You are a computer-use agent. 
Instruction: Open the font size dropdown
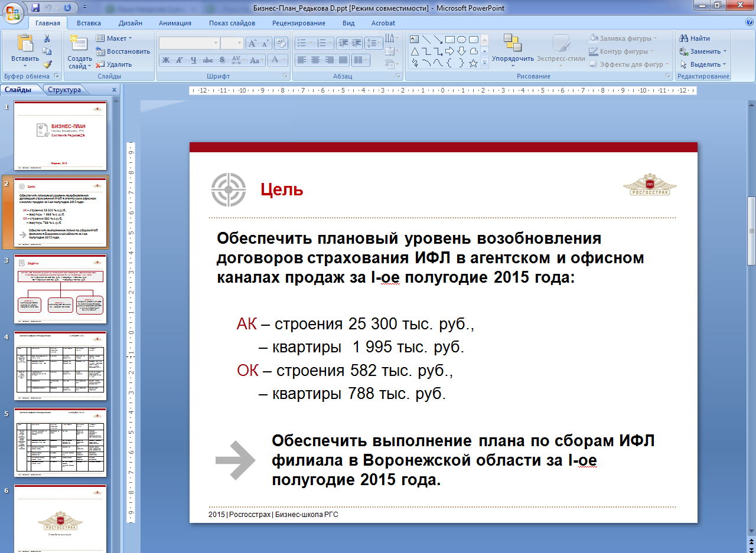239,43
